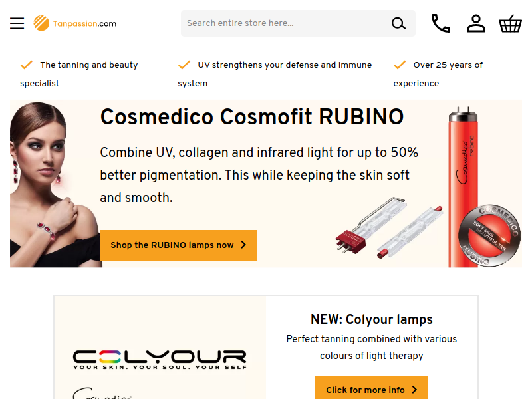
Task: Click the Cosmedico RUBINO round badge
Action: pos(489,235)
